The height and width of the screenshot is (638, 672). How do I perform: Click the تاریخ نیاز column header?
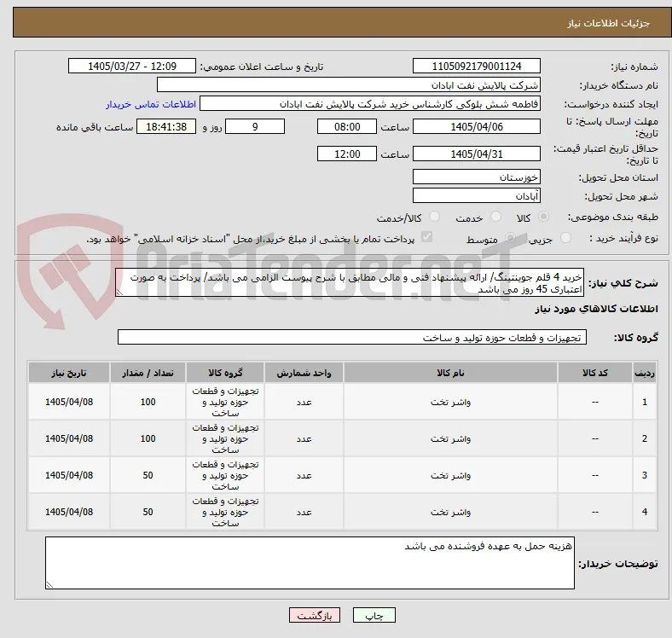coord(69,373)
